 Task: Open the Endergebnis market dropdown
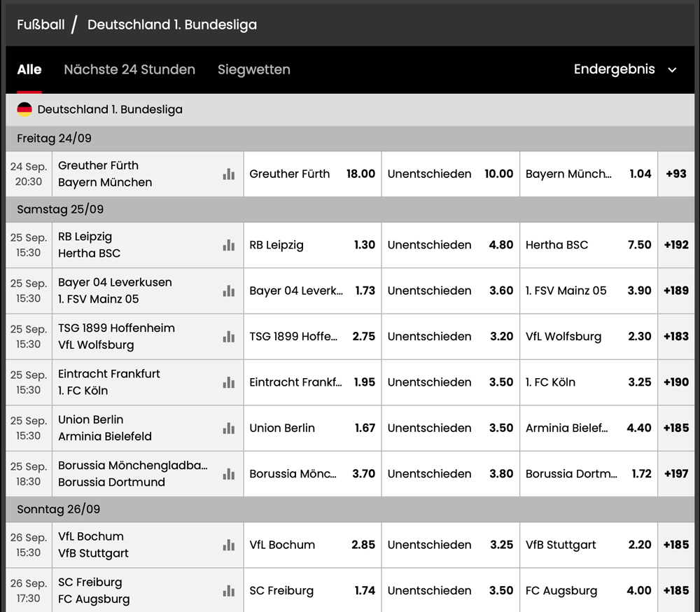point(624,69)
